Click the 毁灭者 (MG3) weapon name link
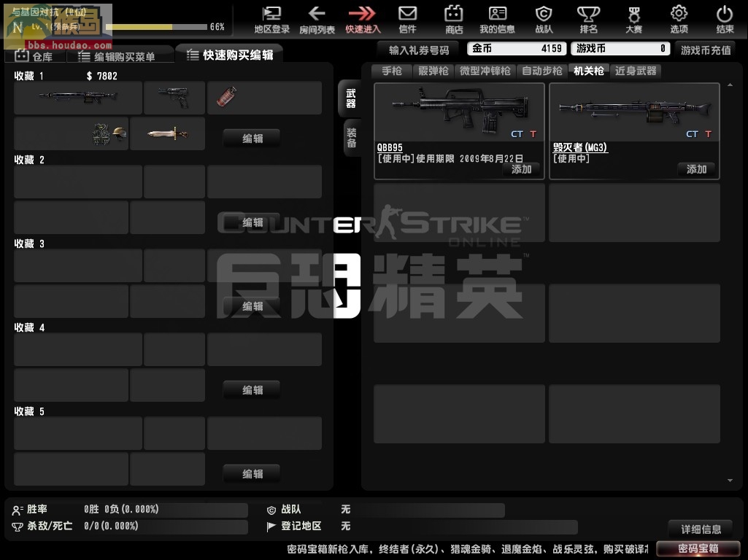 (x=580, y=148)
